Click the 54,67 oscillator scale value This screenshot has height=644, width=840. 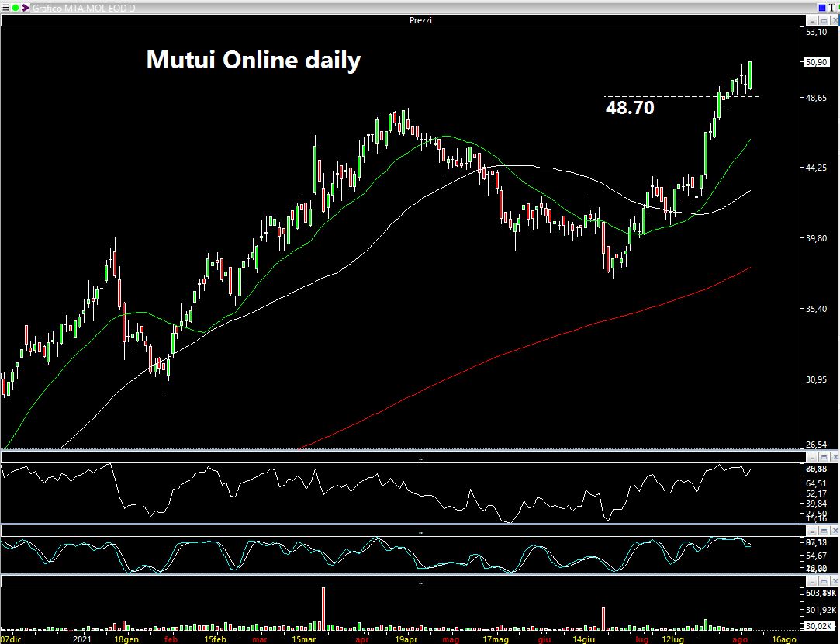tap(816, 556)
